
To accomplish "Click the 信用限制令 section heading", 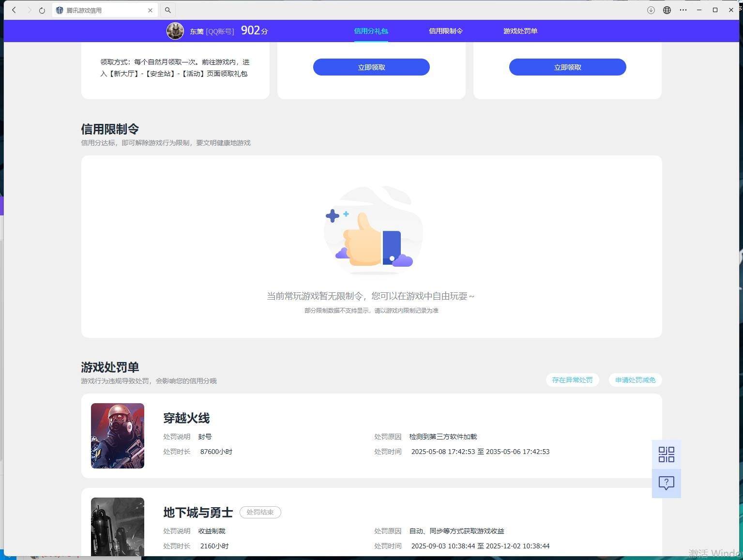I will [110, 129].
